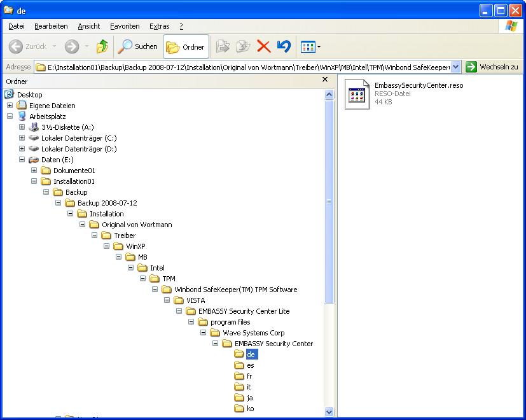526x420 pixels.
Task: Select the EmbassySecurityCenter.reso file icon
Action: 357,94
